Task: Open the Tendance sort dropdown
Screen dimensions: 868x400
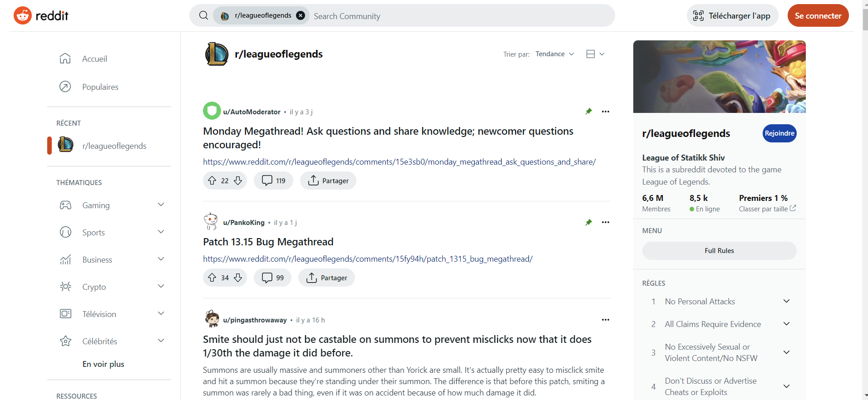Action: [555, 54]
